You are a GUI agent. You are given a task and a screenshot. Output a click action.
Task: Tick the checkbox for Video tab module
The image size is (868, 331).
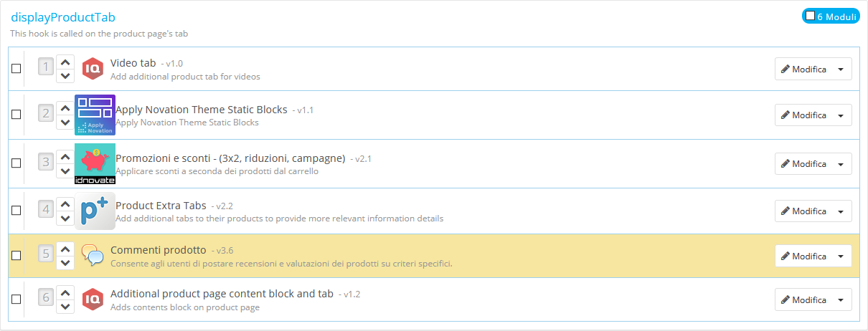(x=16, y=69)
